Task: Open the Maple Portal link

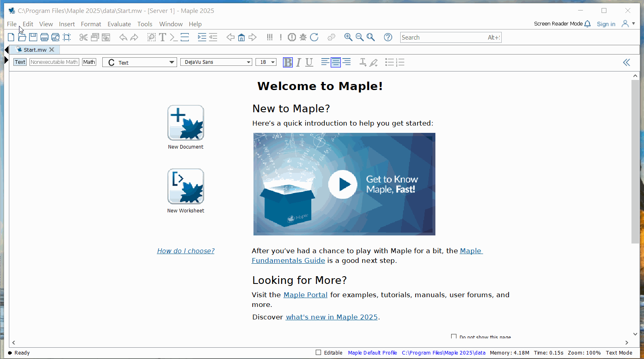Action: (x=305, y=295)
